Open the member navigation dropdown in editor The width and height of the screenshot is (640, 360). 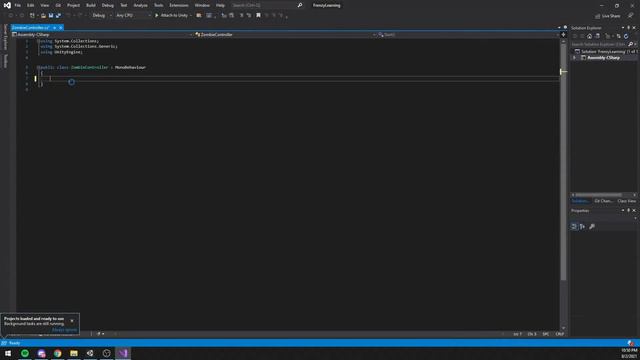(468, 35)
